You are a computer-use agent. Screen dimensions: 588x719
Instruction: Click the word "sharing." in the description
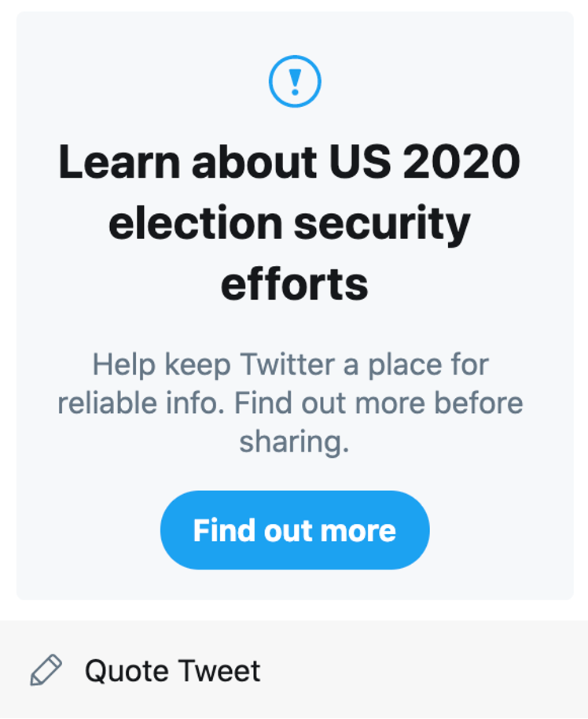pos(294,441)
